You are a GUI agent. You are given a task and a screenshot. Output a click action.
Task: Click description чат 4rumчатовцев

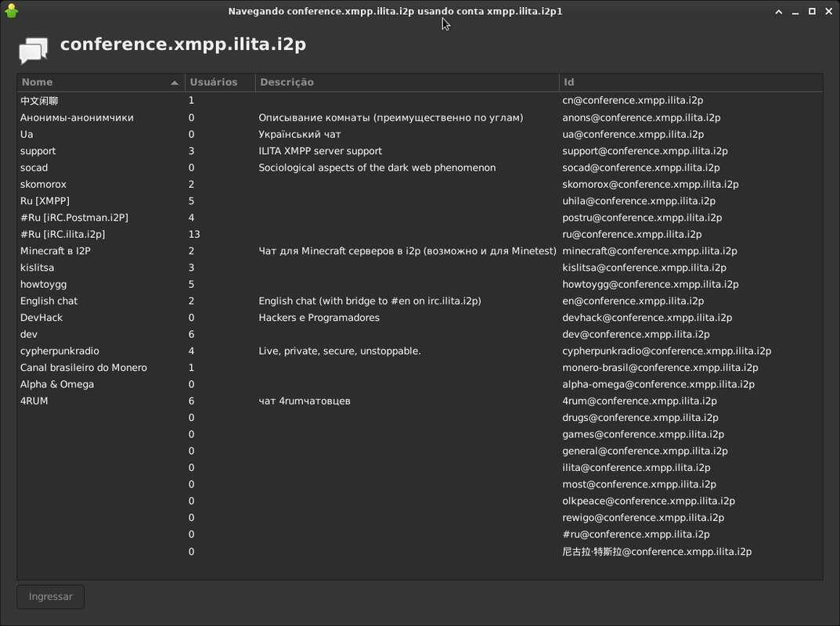tap(305, 401)
